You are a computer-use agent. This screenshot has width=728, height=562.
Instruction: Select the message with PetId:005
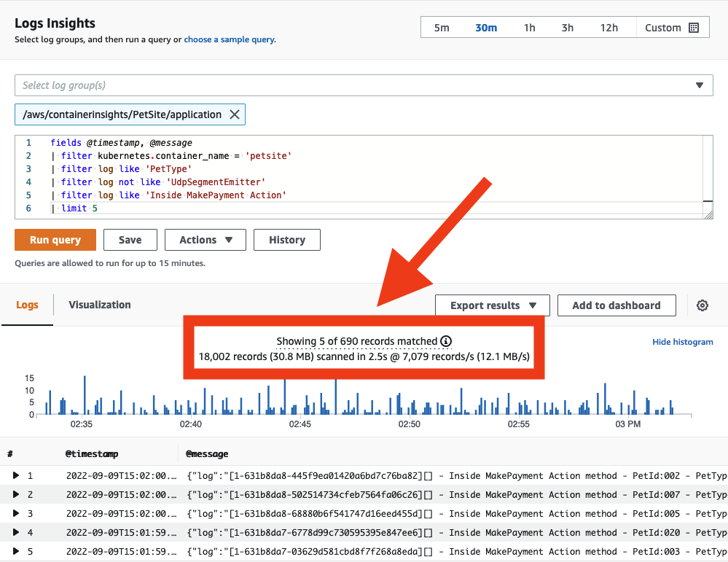(x=457, y=514)
